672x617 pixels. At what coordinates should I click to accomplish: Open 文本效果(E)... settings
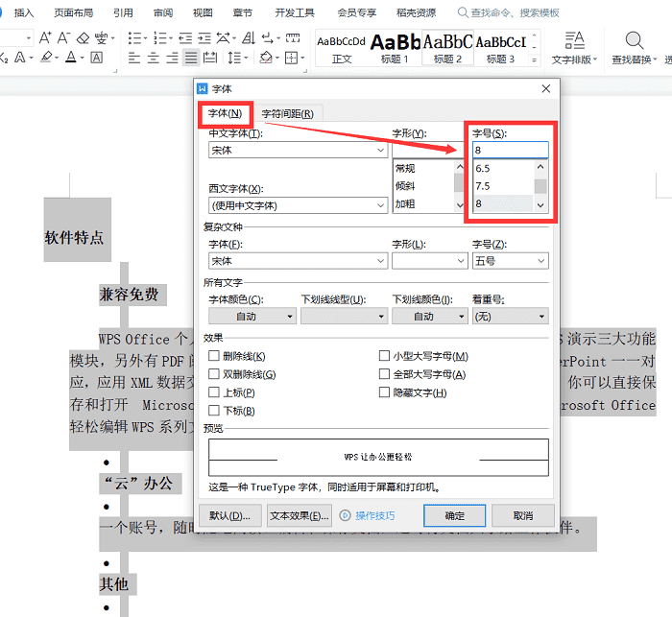(300, 515)
